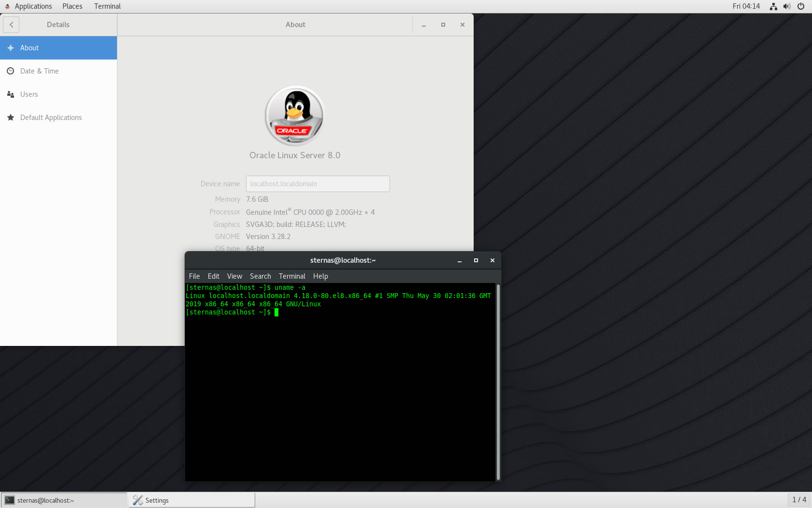Open the terminal View menu
Screen dimensions: 812x508
[234, 276]
